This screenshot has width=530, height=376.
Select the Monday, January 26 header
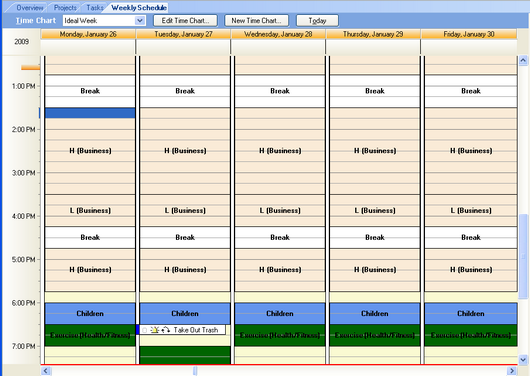[88, 34]
